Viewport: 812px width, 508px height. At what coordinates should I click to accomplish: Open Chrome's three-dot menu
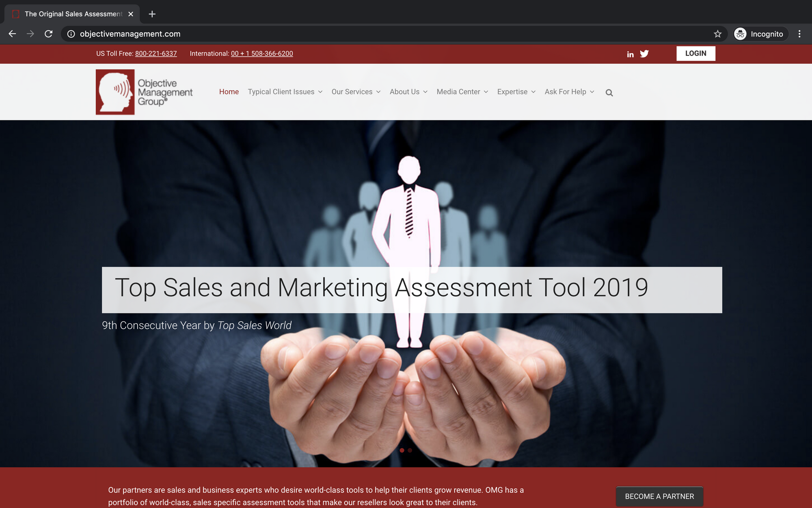pos(799,34)
